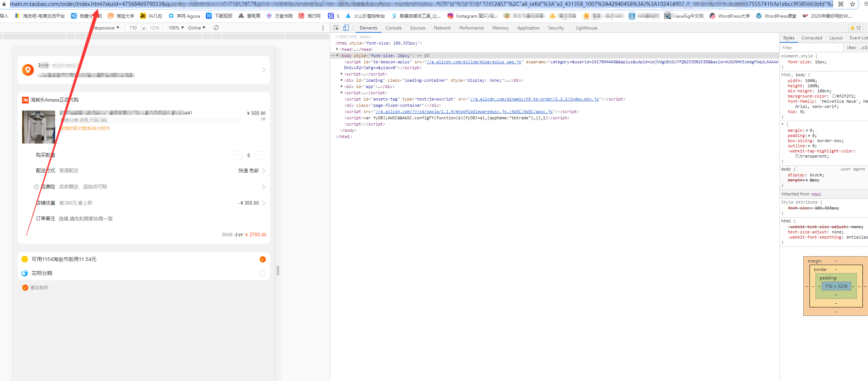Click the transparent tap-highlight color swatch

797,156
